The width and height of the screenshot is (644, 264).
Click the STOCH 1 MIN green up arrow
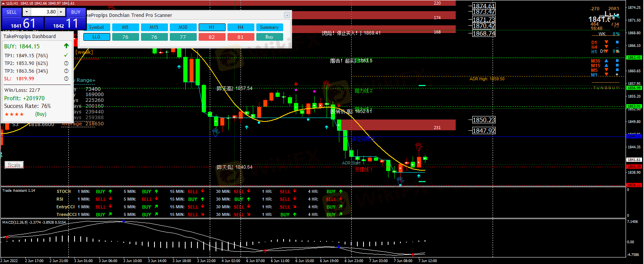coord(110,191)
